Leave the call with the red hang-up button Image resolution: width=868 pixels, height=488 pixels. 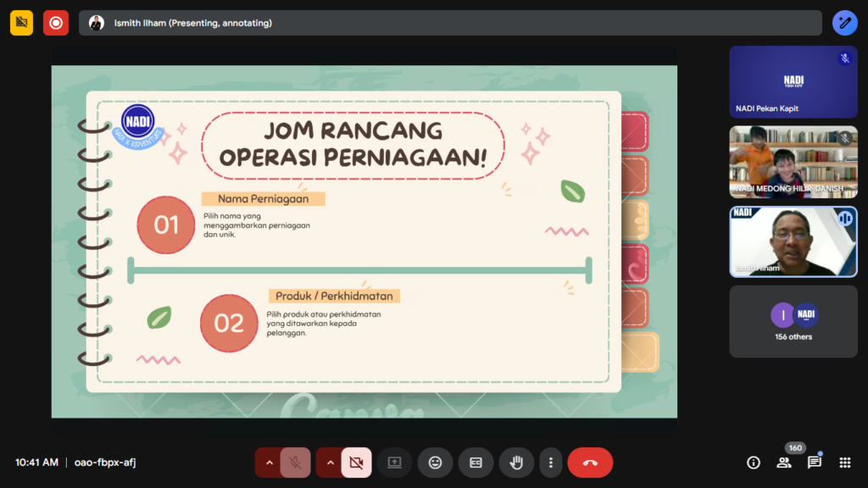(x=590, y=463)
